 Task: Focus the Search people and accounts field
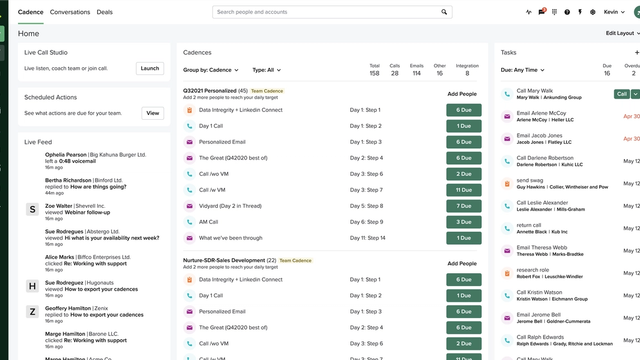coord(332,12)
